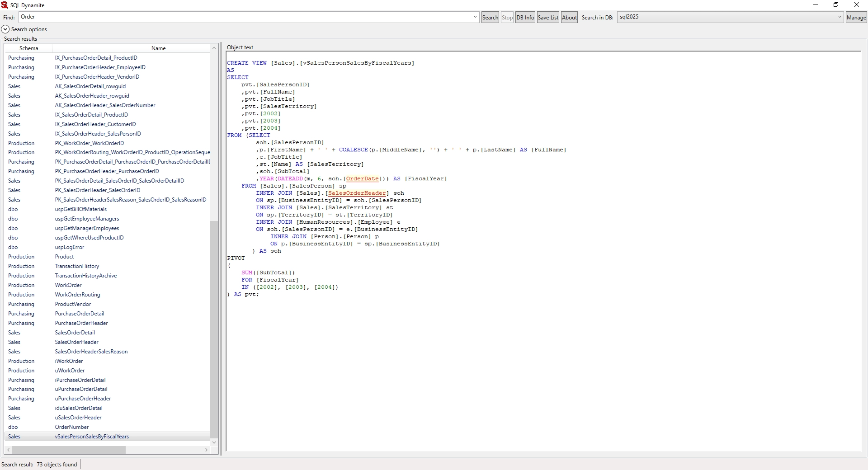Click the Search button
Screen dimensions: 868x470
click(490, 18)
